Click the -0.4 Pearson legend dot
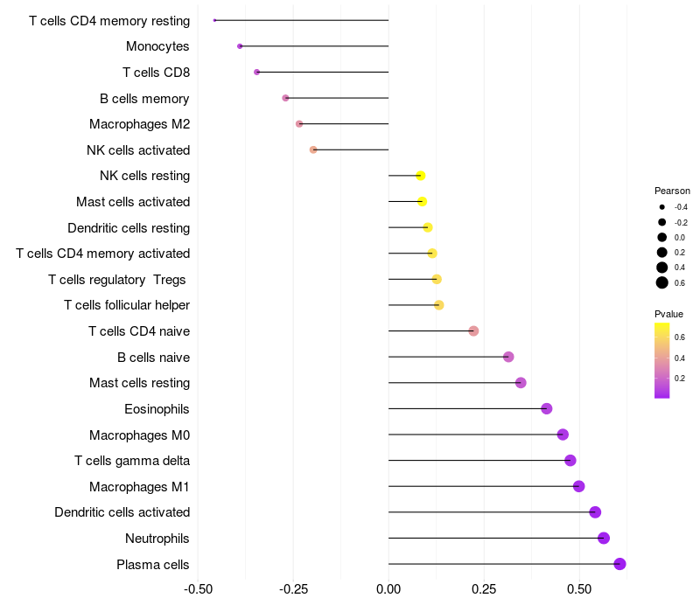The width and height of the screenshot is (700, 612). [662, 207]
